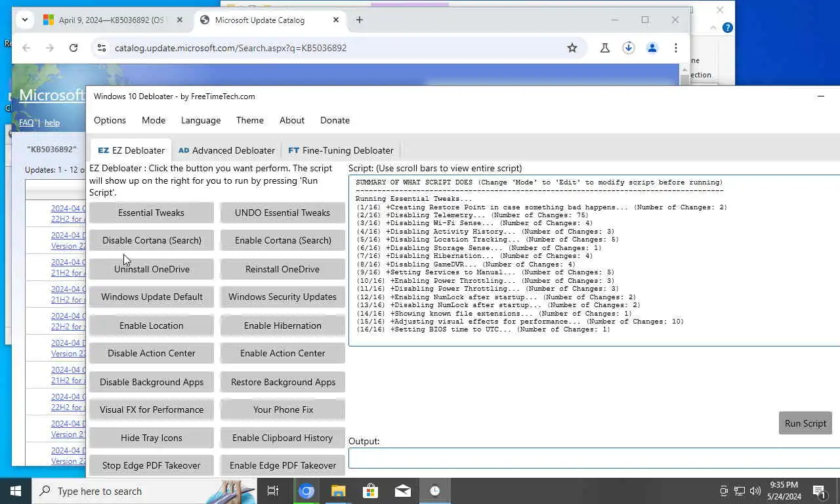
Task: Open Microsoft Store taskbar icon
Action: (370, 491)
